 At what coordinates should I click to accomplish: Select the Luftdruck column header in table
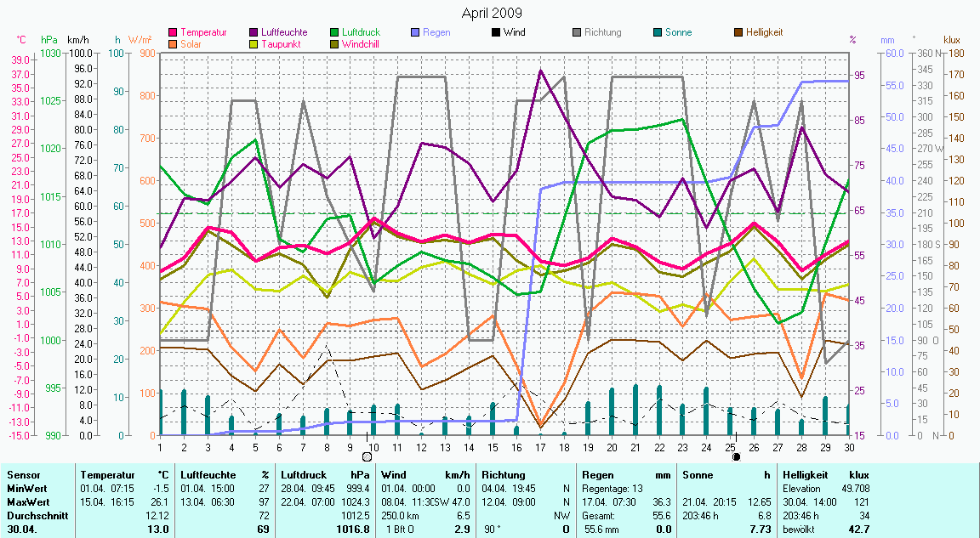click(305, 475)
